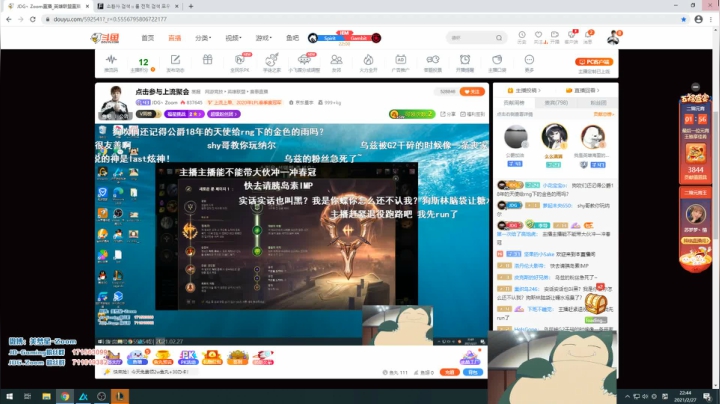Viewport: 720px width, 404px height.
Task: Open the 鱼吧 navigation item
Action: click(292, 38)
